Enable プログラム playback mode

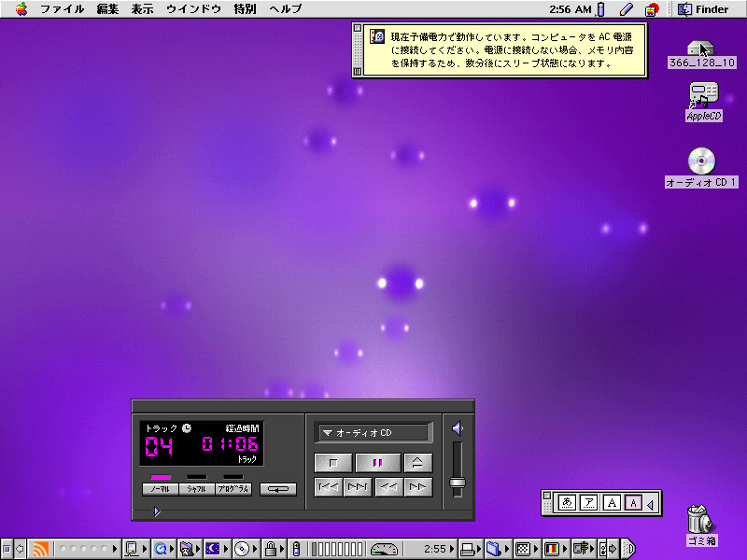click(234, 488)
